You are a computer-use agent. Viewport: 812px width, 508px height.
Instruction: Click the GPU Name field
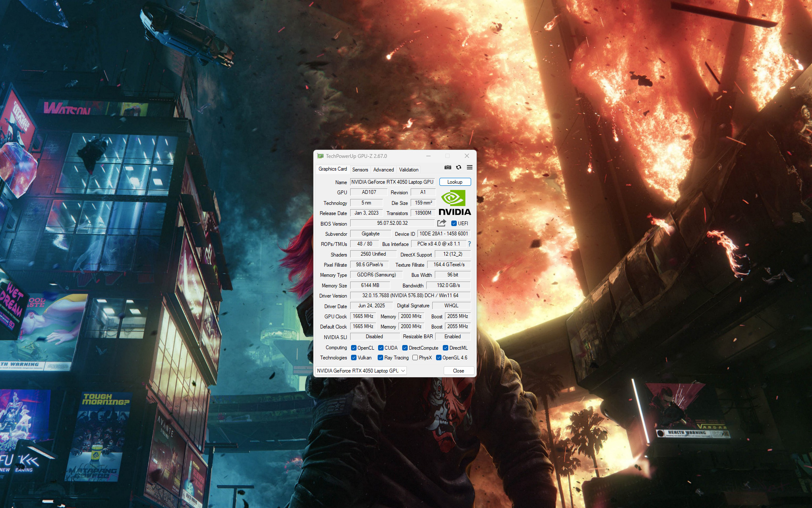(392, 182)
